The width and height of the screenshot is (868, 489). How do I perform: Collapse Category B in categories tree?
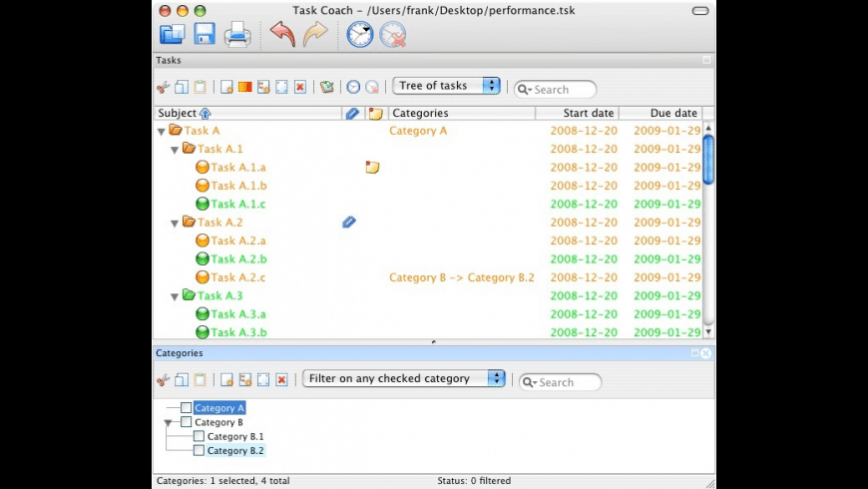click(x=168, y=423)
